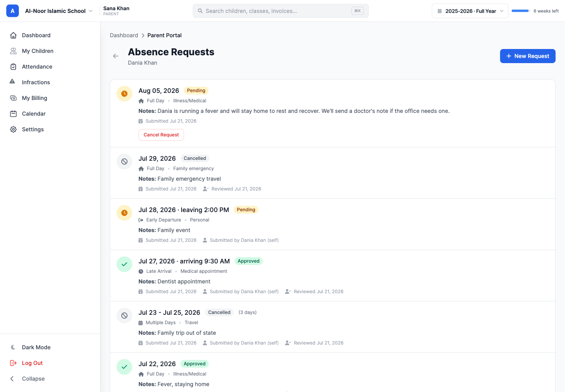Open Settings from the sidebar

point(50,129)
